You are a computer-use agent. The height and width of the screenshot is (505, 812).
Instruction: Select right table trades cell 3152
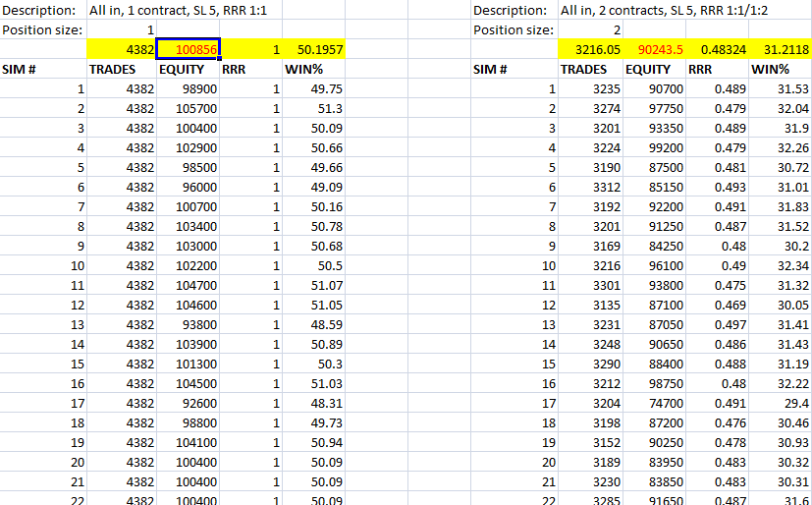(591, 443)
